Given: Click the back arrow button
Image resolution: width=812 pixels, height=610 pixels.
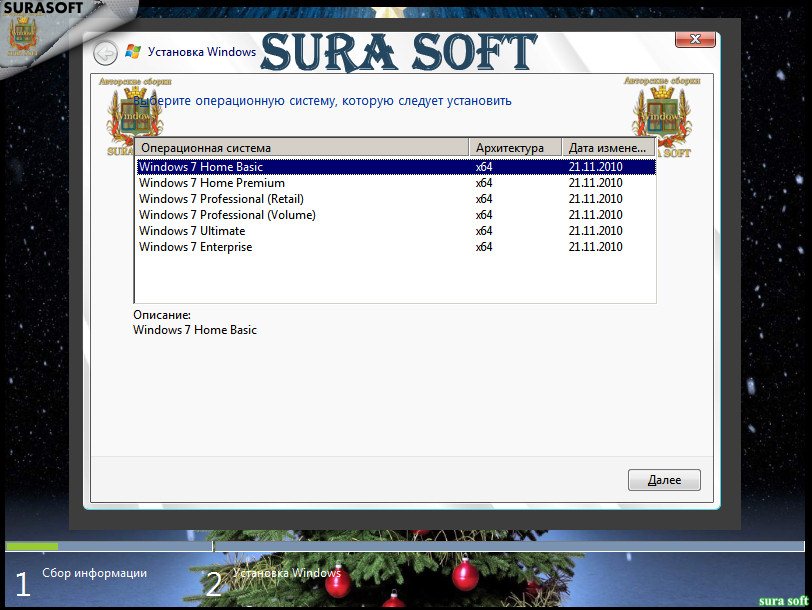Looking at the screenshot, I should 105,53.
